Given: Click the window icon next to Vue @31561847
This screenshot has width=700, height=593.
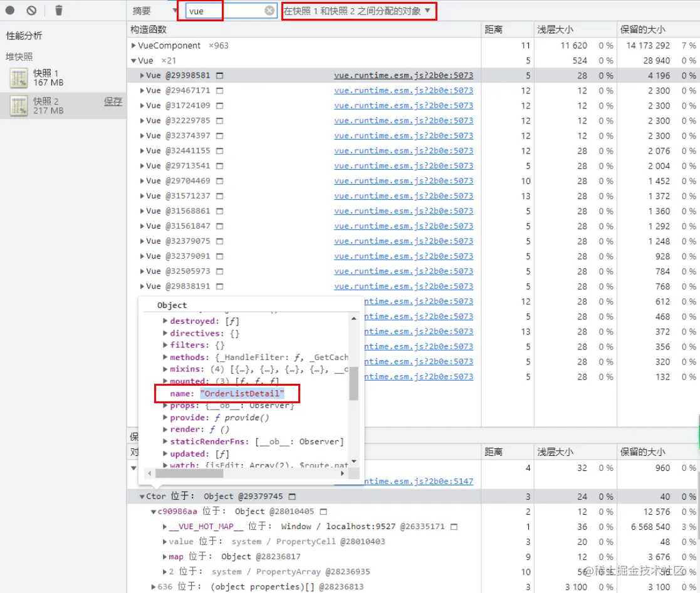Looking at the screenshot, I should coord(219,226).
